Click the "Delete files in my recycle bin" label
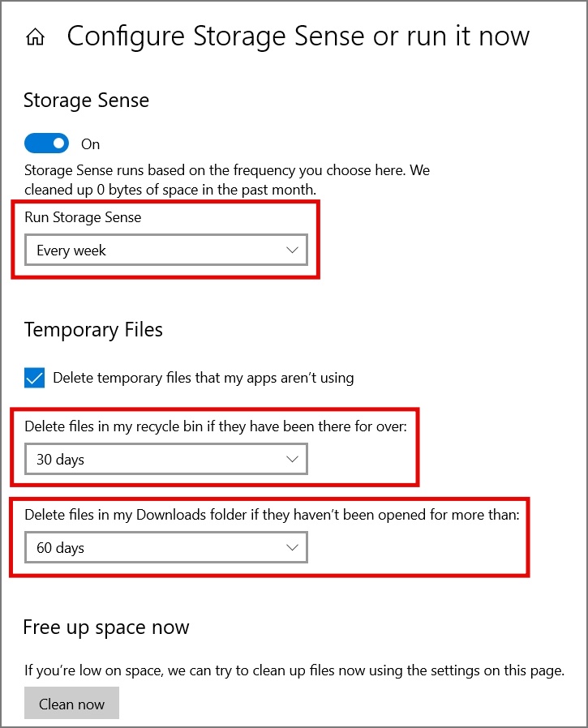Viewport: 588px width, 728px height. [215, 426]
